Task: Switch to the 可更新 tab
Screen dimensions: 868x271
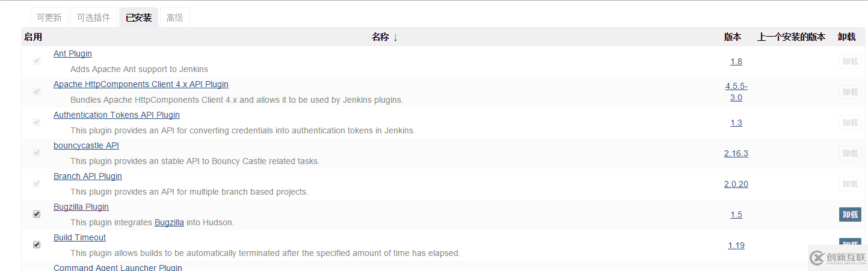Action: [49, 17]
